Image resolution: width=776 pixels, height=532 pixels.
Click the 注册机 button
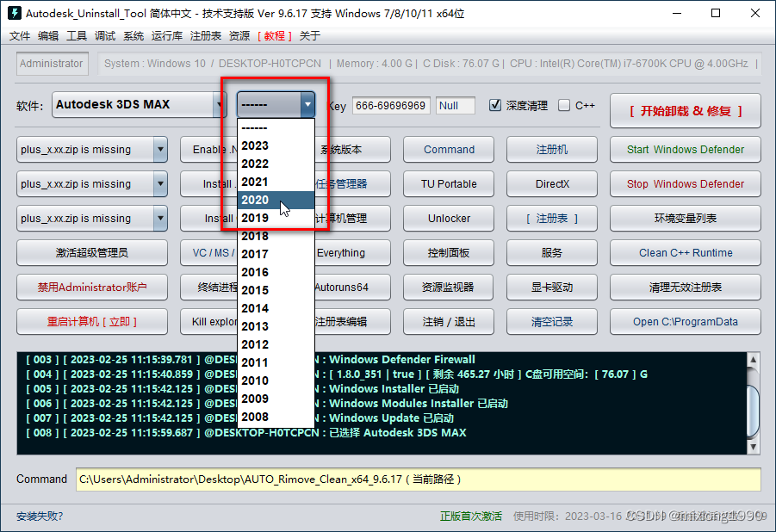(552, 150)
